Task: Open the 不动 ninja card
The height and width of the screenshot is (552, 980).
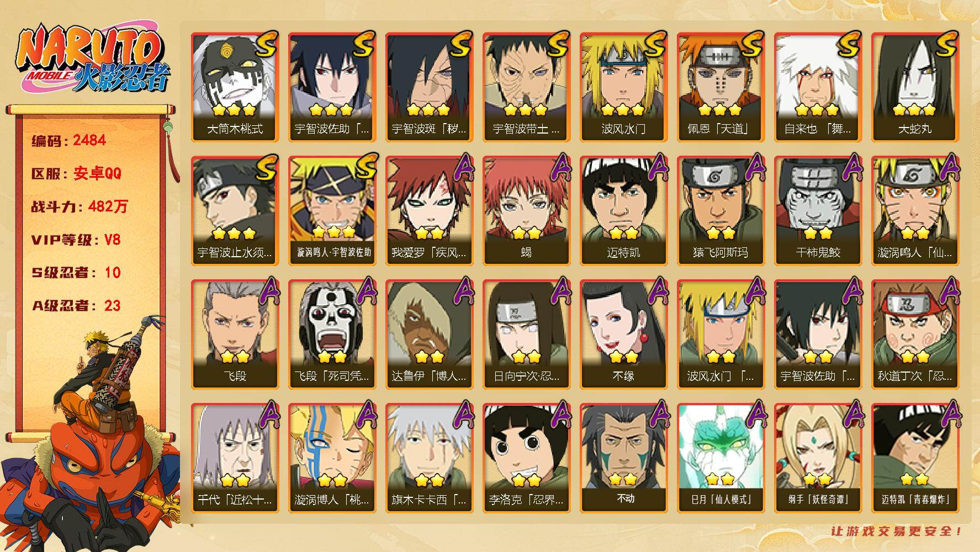Action: pyautogui.click(x=623, y=458)
